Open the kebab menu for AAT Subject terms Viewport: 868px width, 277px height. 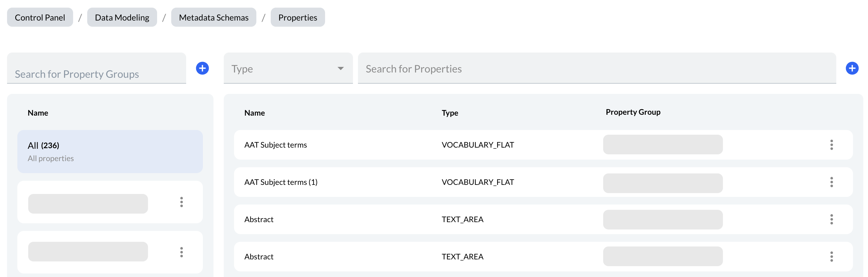(x=832, y=145)
